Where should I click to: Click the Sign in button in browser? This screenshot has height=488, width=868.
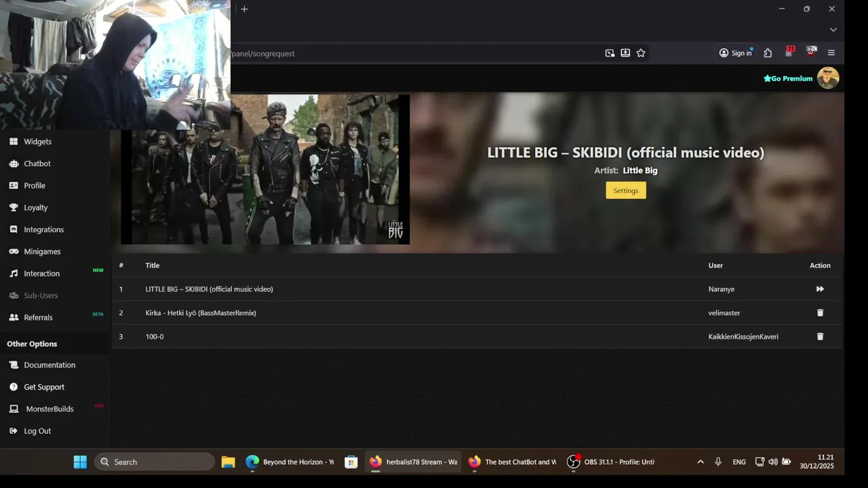pyautogui.click(x=736, y=53)
